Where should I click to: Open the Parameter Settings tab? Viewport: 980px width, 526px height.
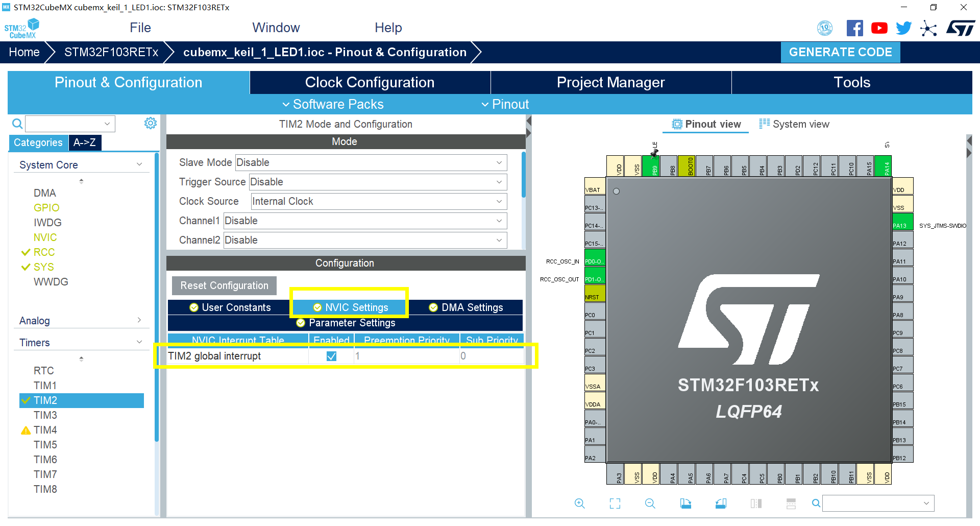coord(346,323)
